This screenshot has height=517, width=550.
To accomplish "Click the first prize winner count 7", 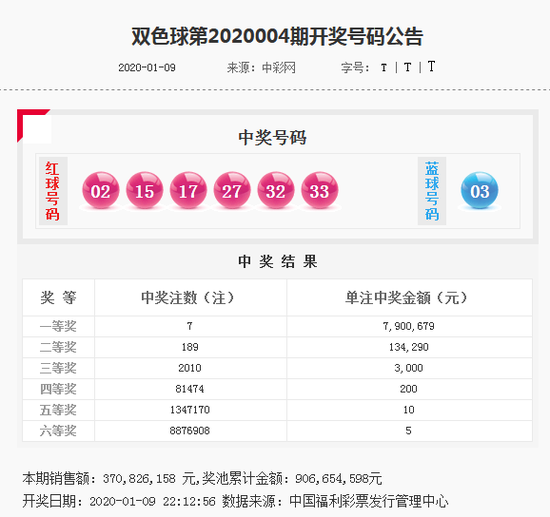I will 190,326.
